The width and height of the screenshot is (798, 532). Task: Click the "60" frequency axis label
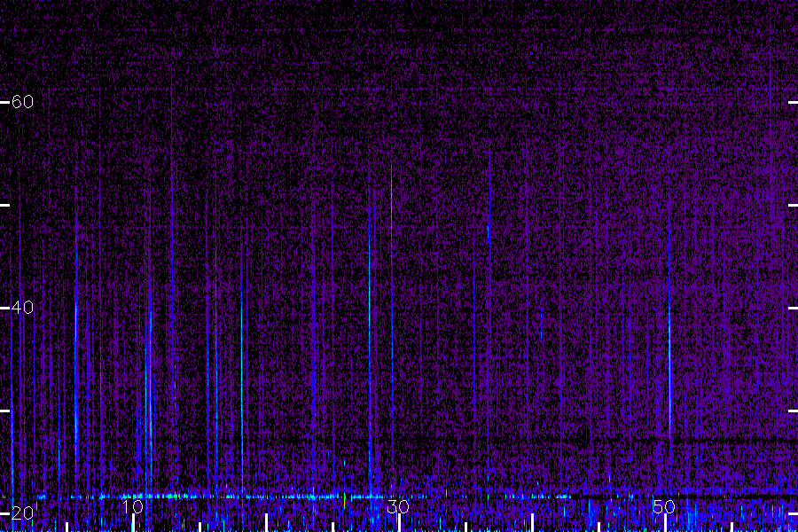22,102
